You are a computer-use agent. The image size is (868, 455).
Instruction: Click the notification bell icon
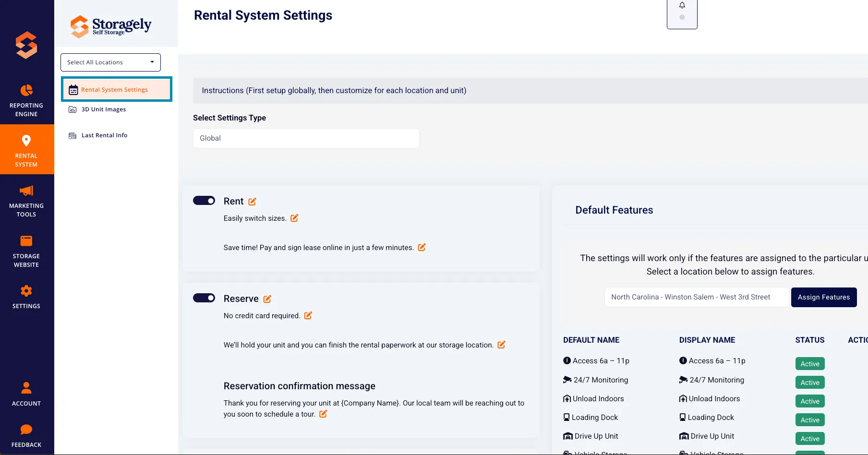pos(682,5)
